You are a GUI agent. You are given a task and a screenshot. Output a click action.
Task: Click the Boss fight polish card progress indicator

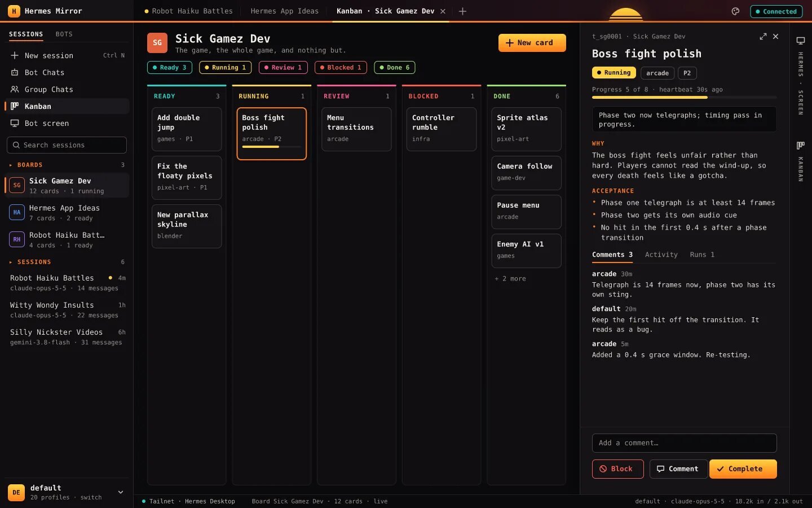tap(272, 147)
